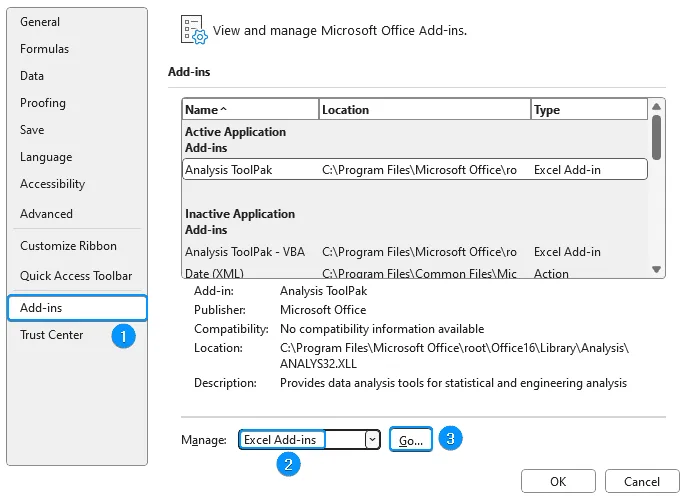686x500 pixels.
Task: Open the Trust Center category
Action: (52, 335)
